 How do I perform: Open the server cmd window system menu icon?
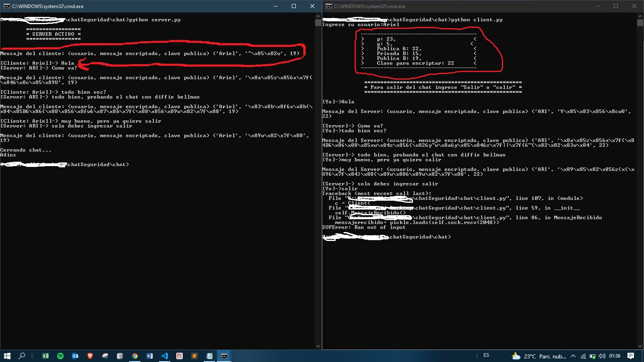6,6
